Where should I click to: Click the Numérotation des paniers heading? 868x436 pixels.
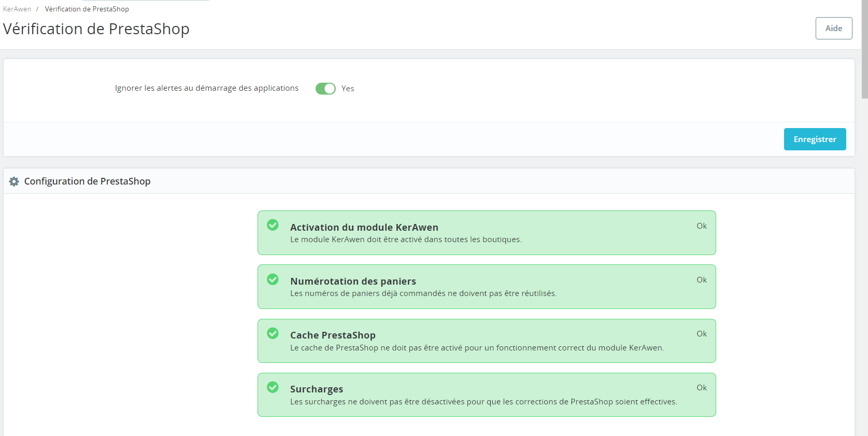pyautogui.click(x=353, y=281)
